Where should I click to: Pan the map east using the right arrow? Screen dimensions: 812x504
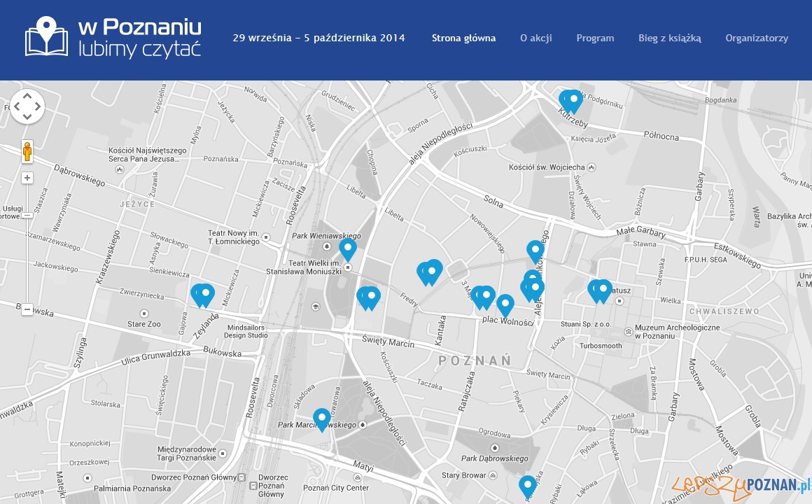coord(38,107)
